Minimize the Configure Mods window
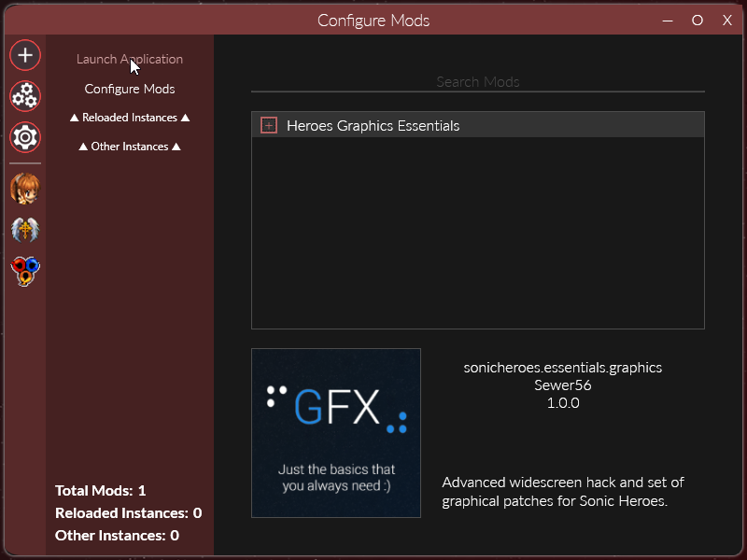 coord(668,21)
